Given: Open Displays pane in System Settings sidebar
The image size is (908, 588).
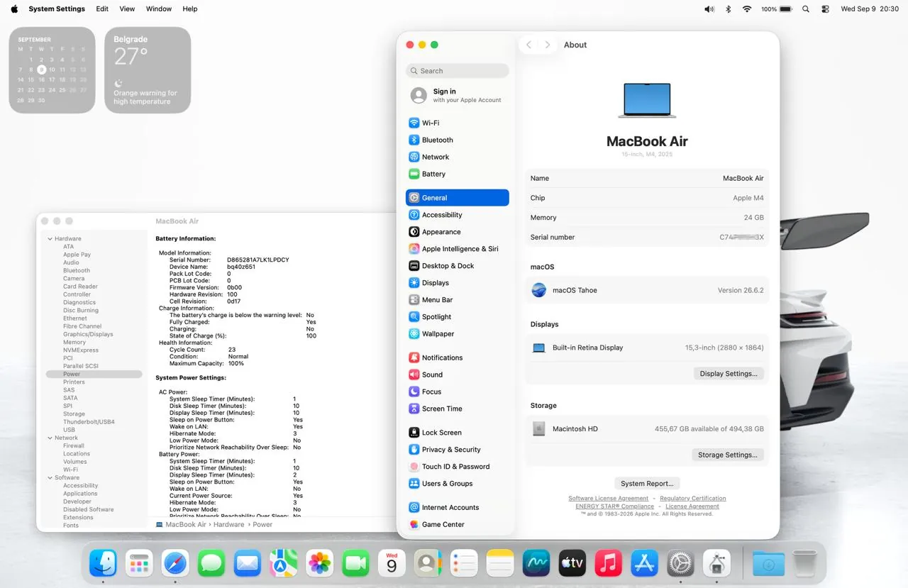Looking at the screenshot, I should pos(457,283).
